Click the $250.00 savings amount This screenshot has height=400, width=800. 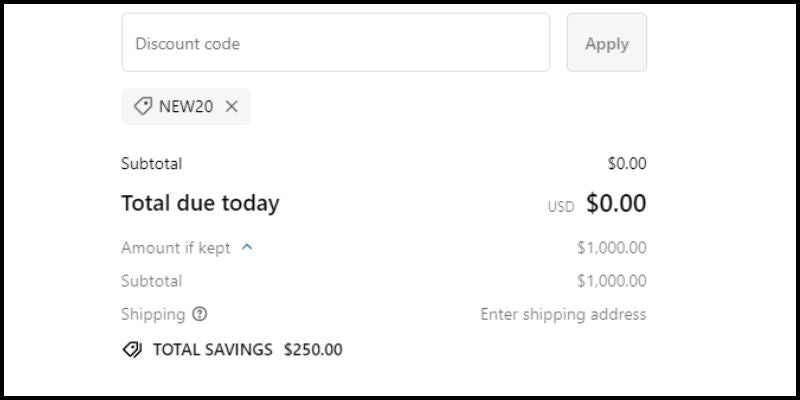[313, 350]
